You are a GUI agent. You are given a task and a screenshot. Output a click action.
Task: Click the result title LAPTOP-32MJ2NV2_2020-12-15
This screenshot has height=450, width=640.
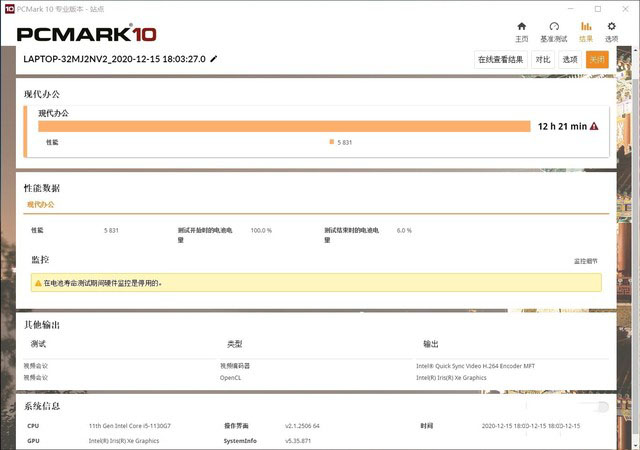pos(114,59)
